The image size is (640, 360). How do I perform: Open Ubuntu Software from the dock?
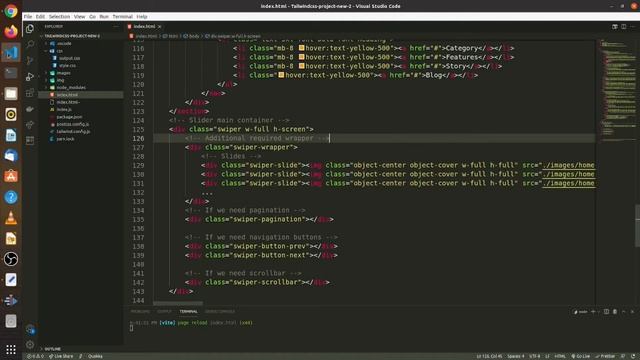click(11, 176)
